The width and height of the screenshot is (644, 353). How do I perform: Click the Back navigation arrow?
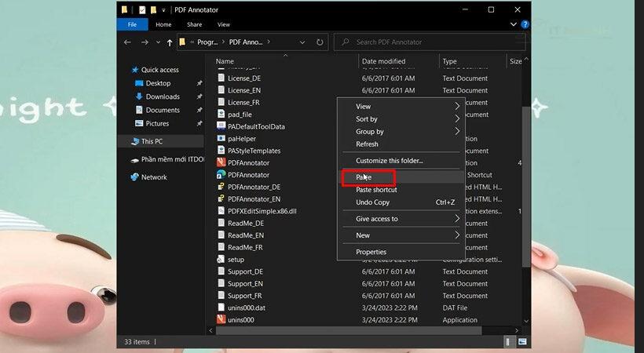(x=129, y=42)
